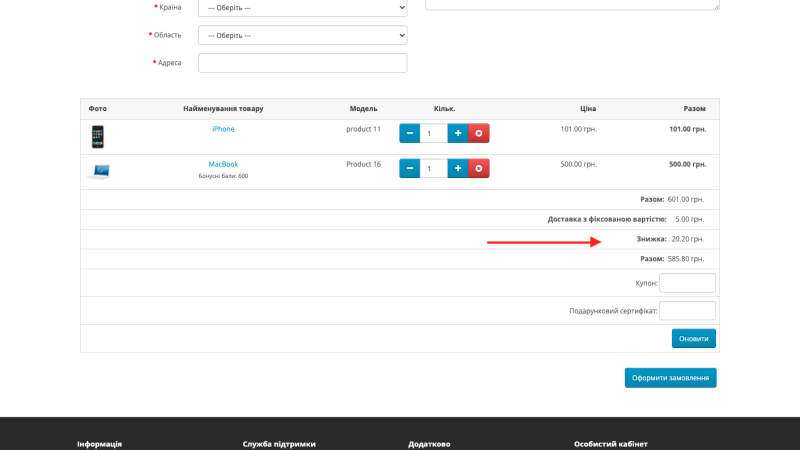
Task: Focus the Купон coupon input
Action: point(687,283)
